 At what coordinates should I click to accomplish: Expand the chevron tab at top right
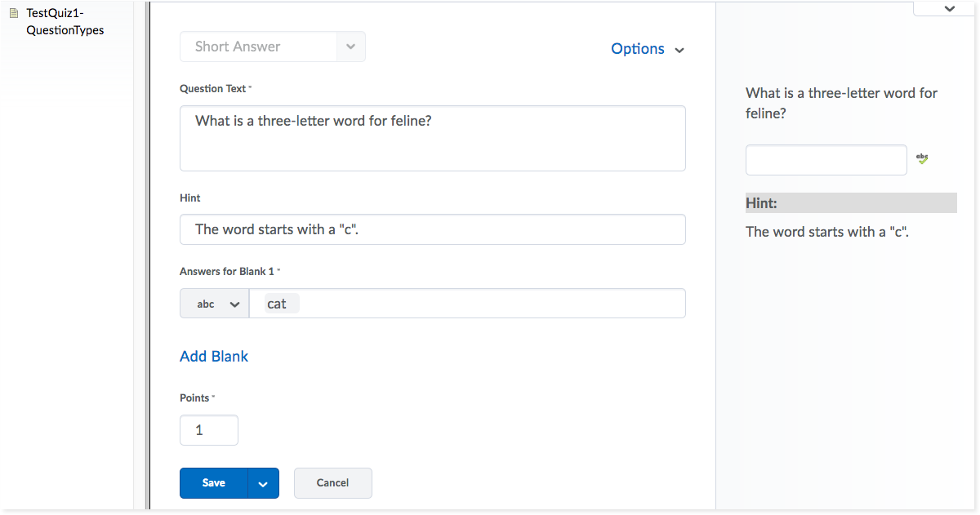pos(948,8)
